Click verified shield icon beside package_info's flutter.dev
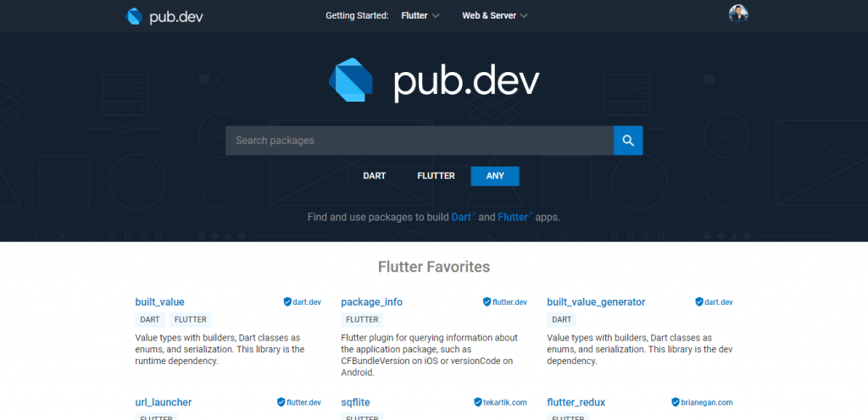This screenshot has height=420, width=868. pos(487,301)
